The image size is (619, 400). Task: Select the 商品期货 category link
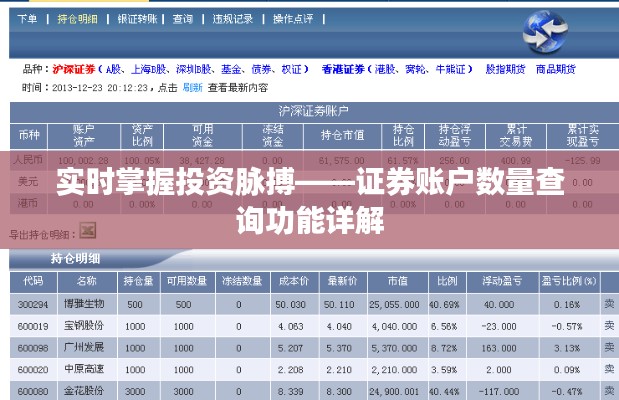[555, 70]
